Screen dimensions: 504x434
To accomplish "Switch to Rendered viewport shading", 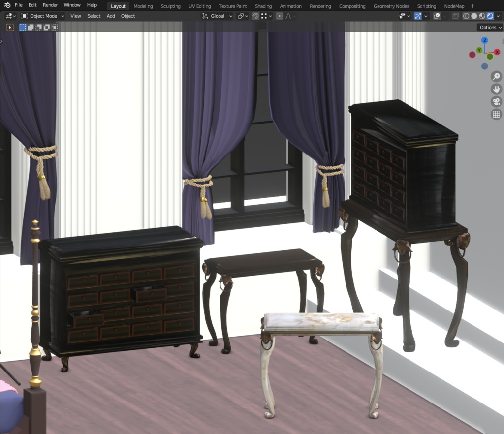I will pos(490,16).
